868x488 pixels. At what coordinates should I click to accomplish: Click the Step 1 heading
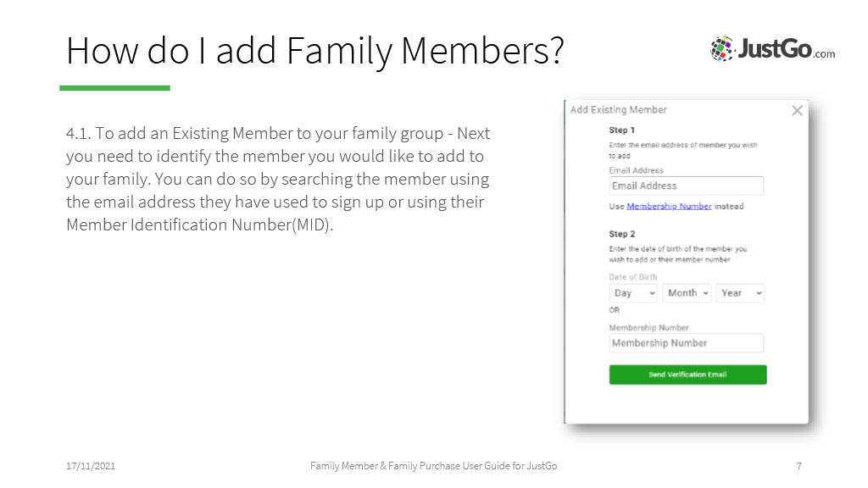point(621,130)
